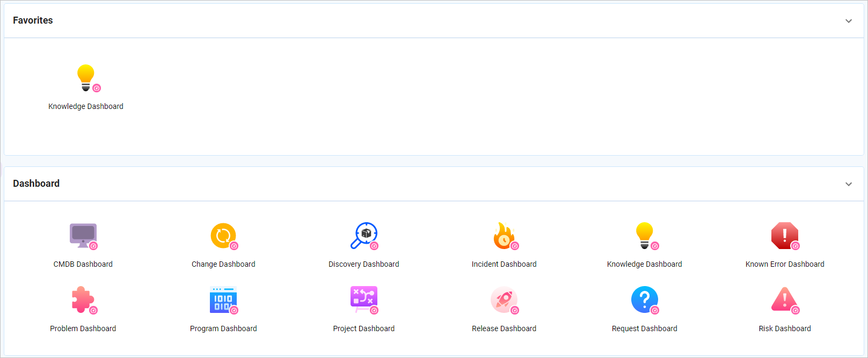Select the Risk Dashboard warning triangle icon
868x358 pixels.
[785, 300]
